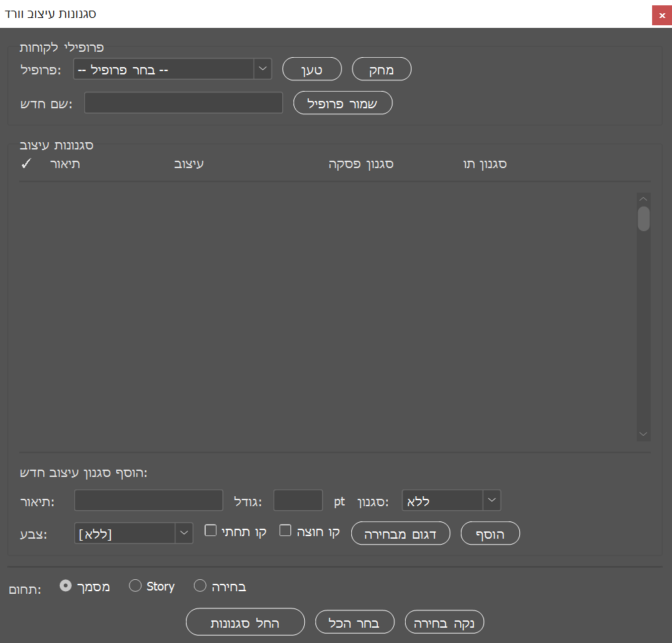The width and height of the screenshot is (672, 643).
Task: Expand the סגנון style dropdown
Action: point(451,501)
